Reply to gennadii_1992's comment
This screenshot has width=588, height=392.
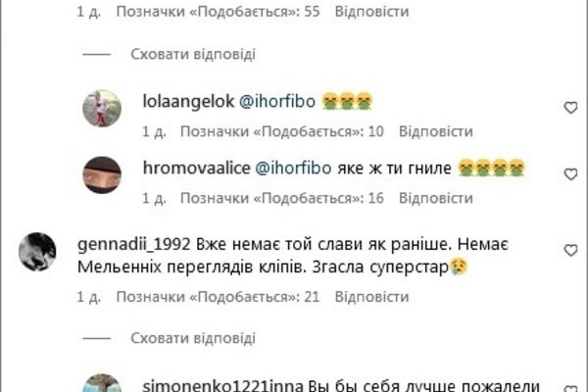tap(371, 297)
